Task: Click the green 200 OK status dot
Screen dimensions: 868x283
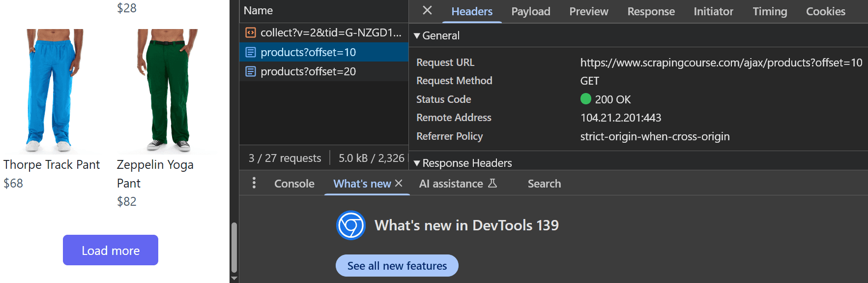Action: click(x=586, y=99)
